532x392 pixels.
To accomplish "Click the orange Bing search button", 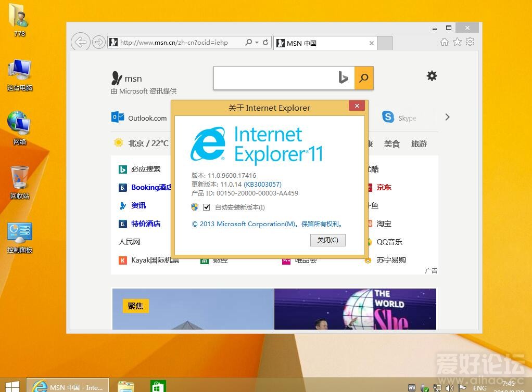I will coord(364,78).
